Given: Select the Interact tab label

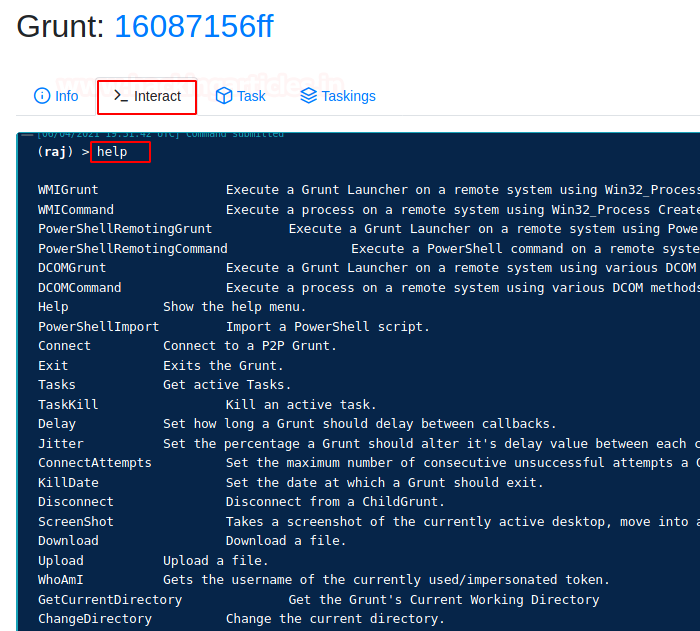Looking at the screenshot, I should (157, 96).
